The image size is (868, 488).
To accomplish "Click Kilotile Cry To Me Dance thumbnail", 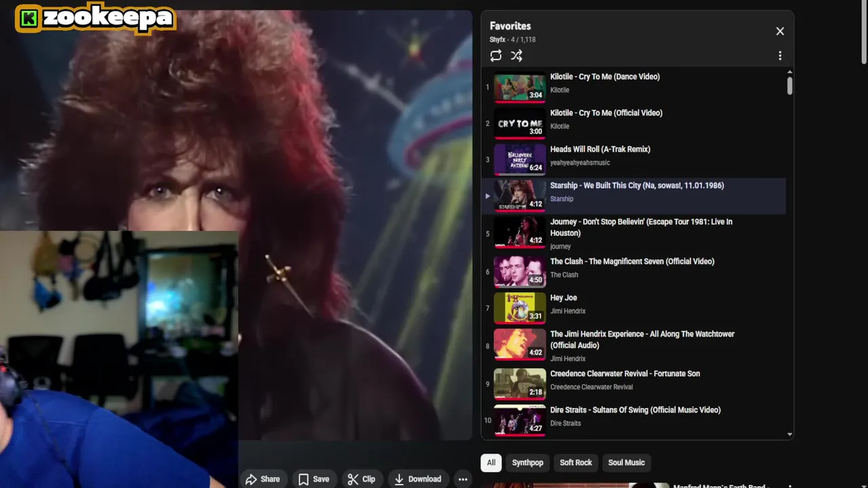I will [x=519, y=87].
